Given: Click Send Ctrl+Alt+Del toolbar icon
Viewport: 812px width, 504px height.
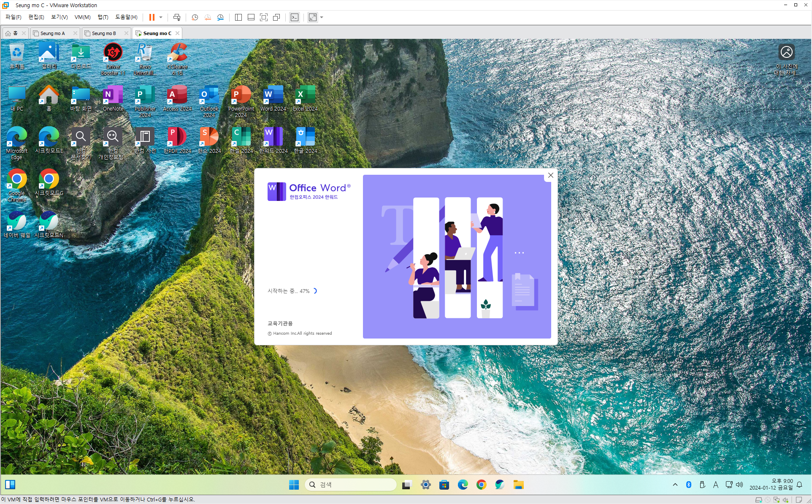Looking at the screenshot, I should click(177, 17).
